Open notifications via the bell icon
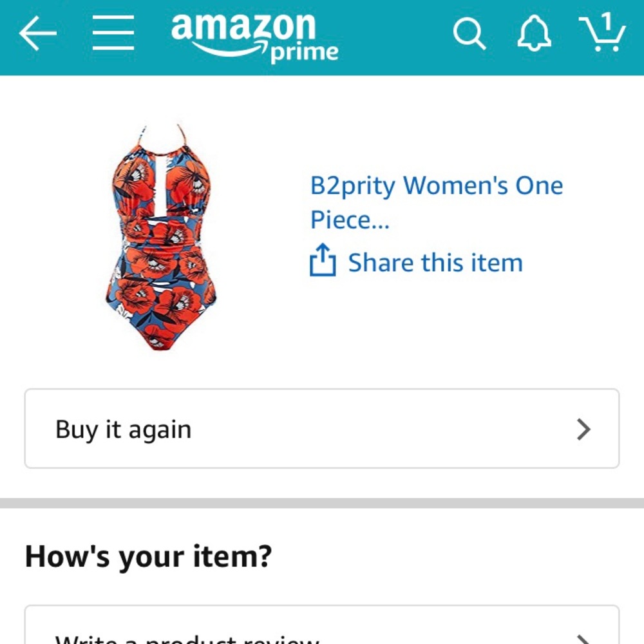 point(535,32)
